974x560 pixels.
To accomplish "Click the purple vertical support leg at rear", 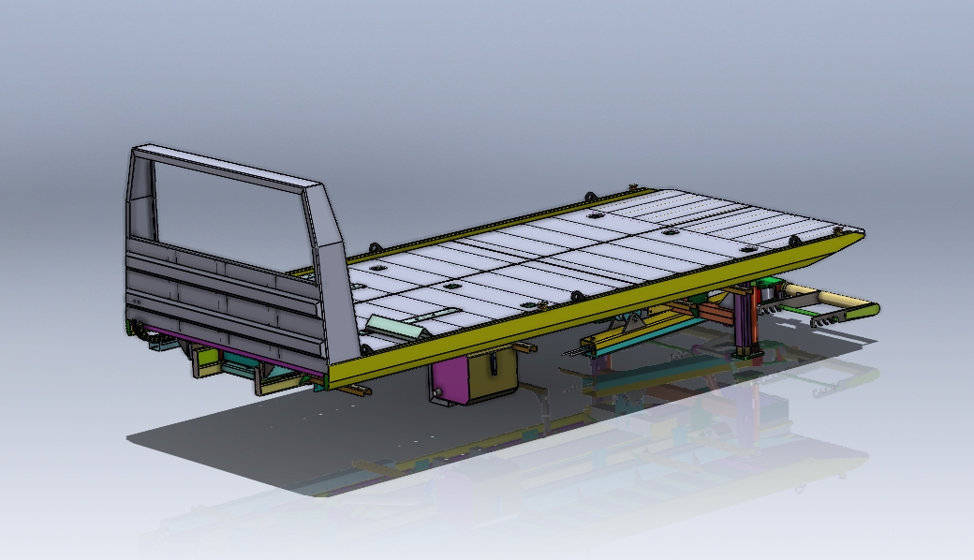I will point(743,323).
